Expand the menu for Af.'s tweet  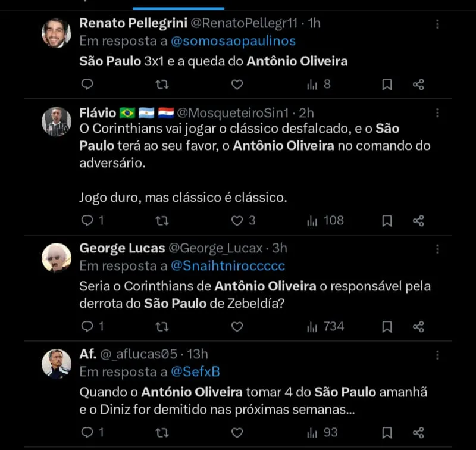[437, 354]
